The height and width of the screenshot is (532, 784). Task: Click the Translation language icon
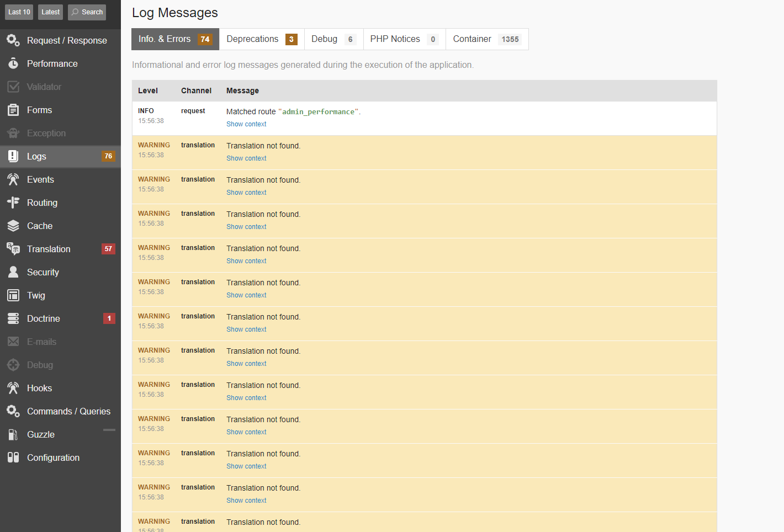coord(13,249)
